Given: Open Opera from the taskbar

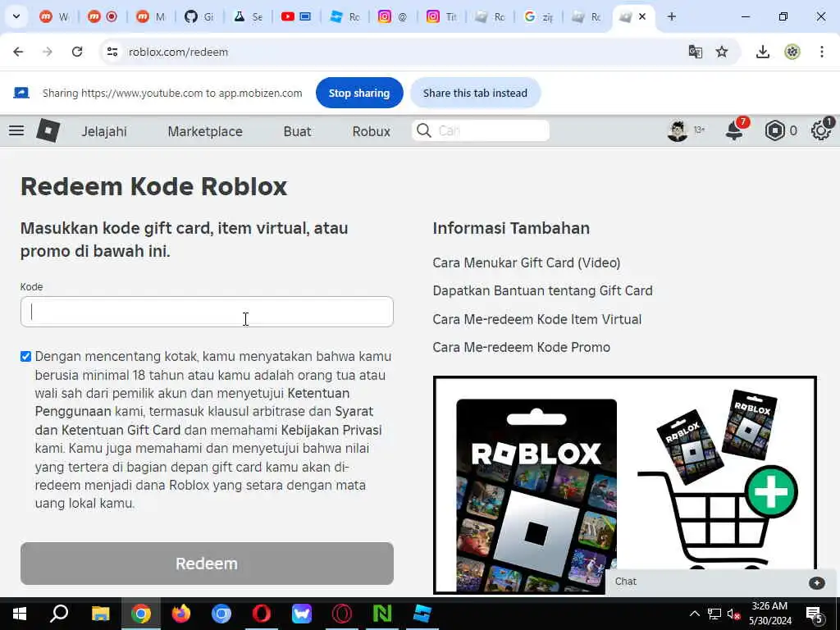Looking at the screenshot, I should 262,614.
